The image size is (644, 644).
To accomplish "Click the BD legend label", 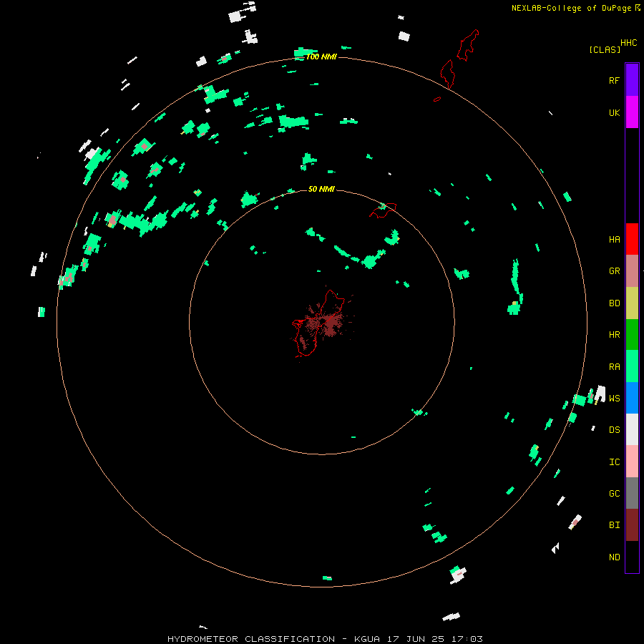I will click(614, 303).
